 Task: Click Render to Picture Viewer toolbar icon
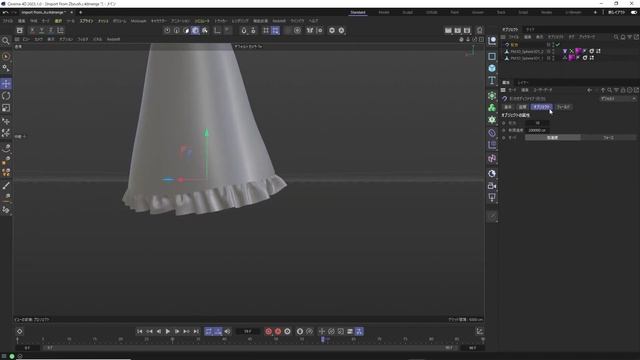(458, 31)
